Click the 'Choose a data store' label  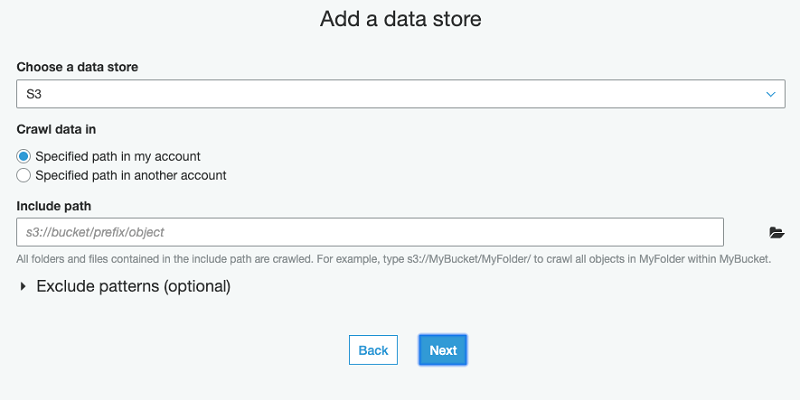(x=77, y=67)
